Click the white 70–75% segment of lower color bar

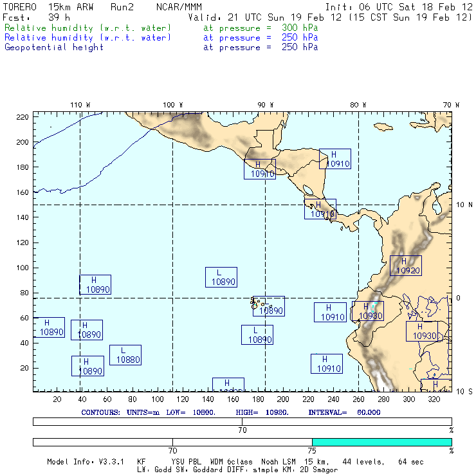tap(243, 442)
